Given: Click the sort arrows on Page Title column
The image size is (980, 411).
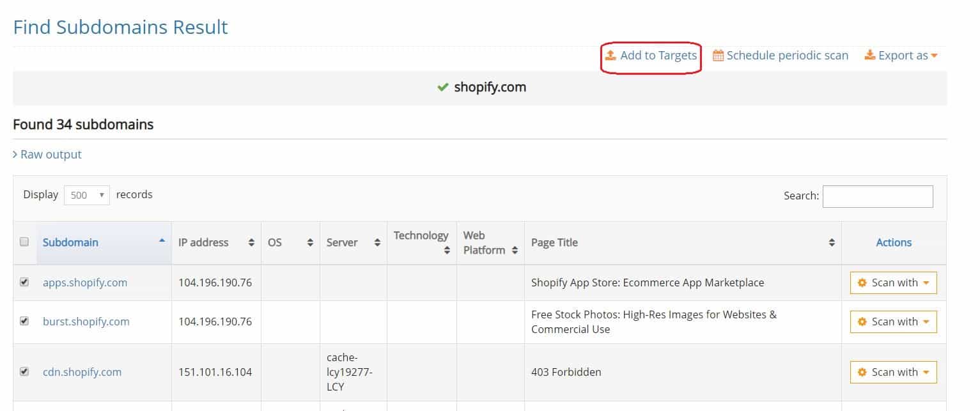Looking at the screenshot, I should coord(832,243).
